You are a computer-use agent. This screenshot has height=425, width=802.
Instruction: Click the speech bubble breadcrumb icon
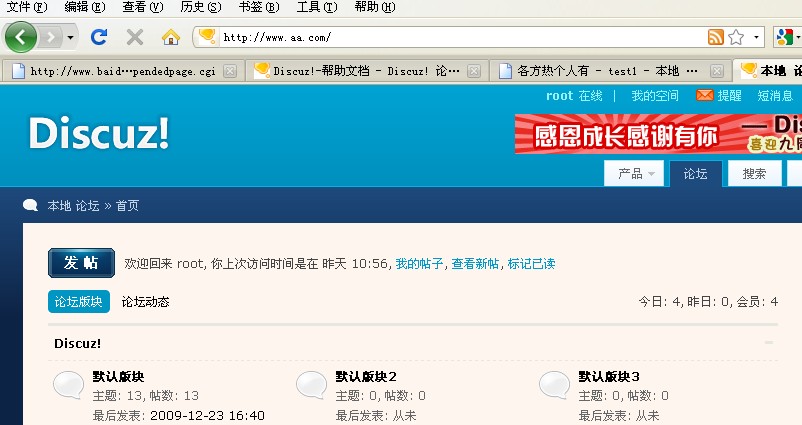click(30, 205)
